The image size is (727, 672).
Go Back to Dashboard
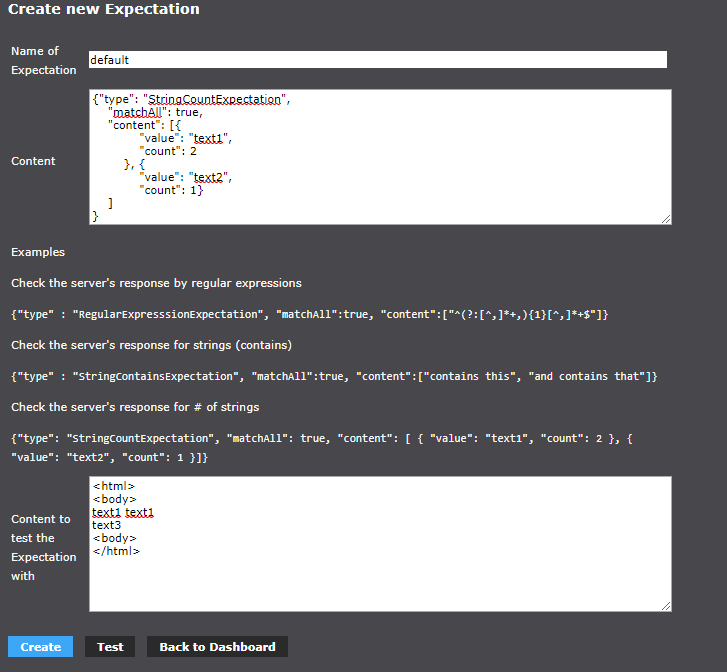point(217,647)
